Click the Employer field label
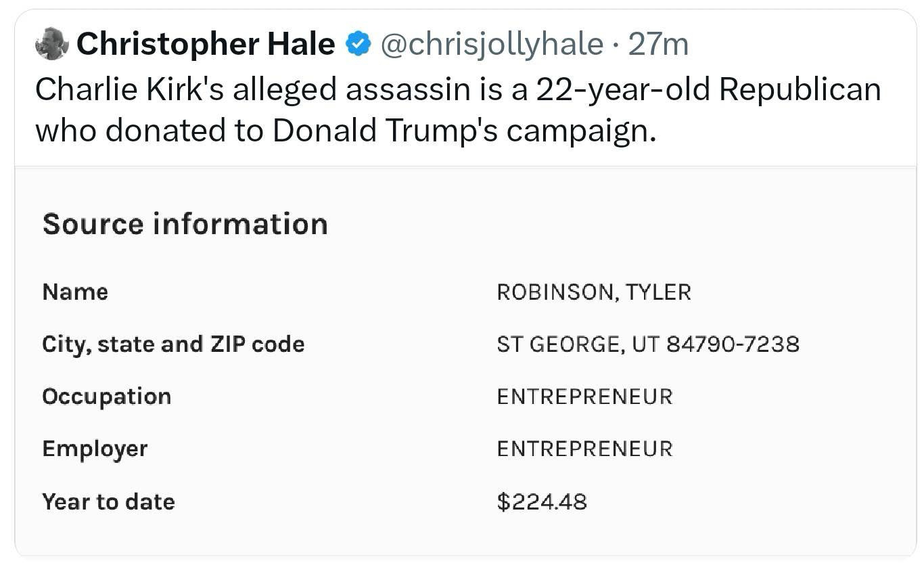The height and width of the screenshot is (563, 924). 95,449
